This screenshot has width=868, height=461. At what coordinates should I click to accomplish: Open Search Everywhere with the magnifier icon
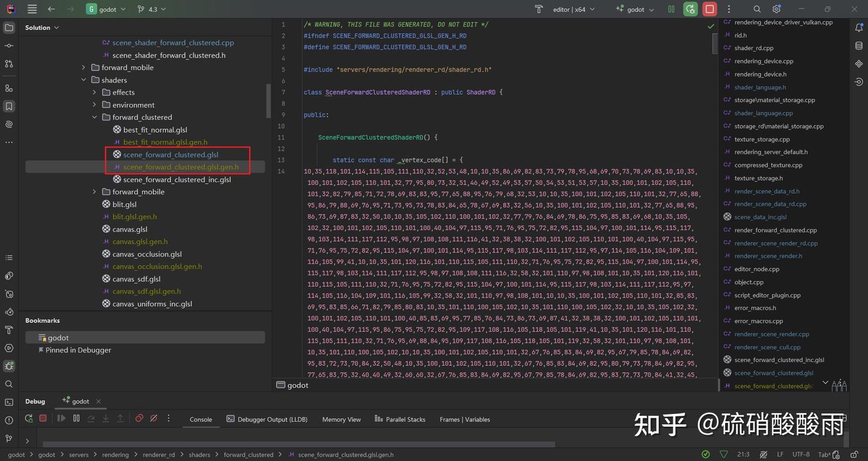[756, 9]
